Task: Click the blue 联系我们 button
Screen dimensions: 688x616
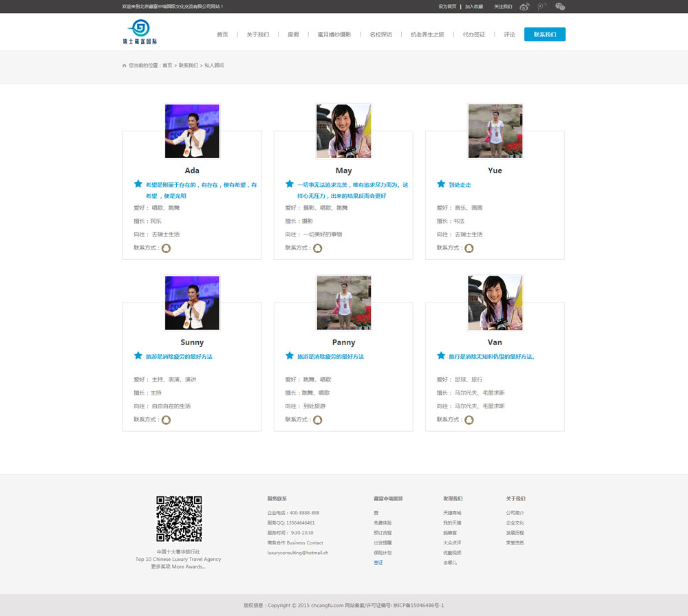Action: point(544,34)
